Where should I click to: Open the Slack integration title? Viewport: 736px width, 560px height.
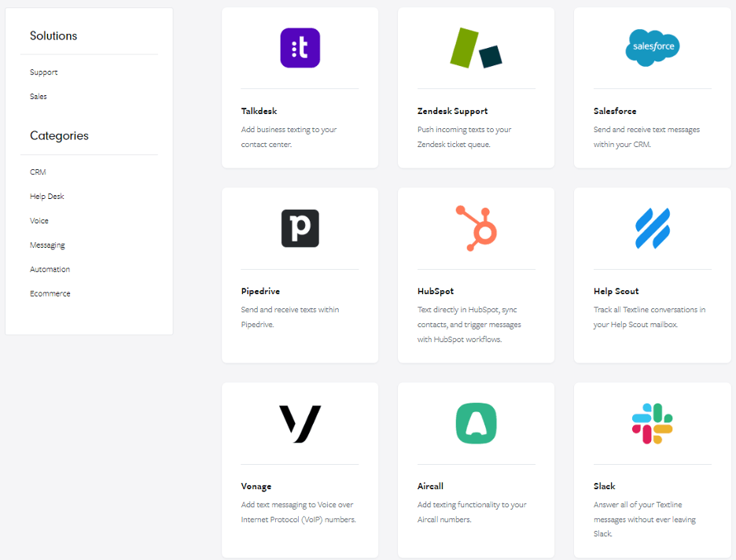(x=604, y=487)
